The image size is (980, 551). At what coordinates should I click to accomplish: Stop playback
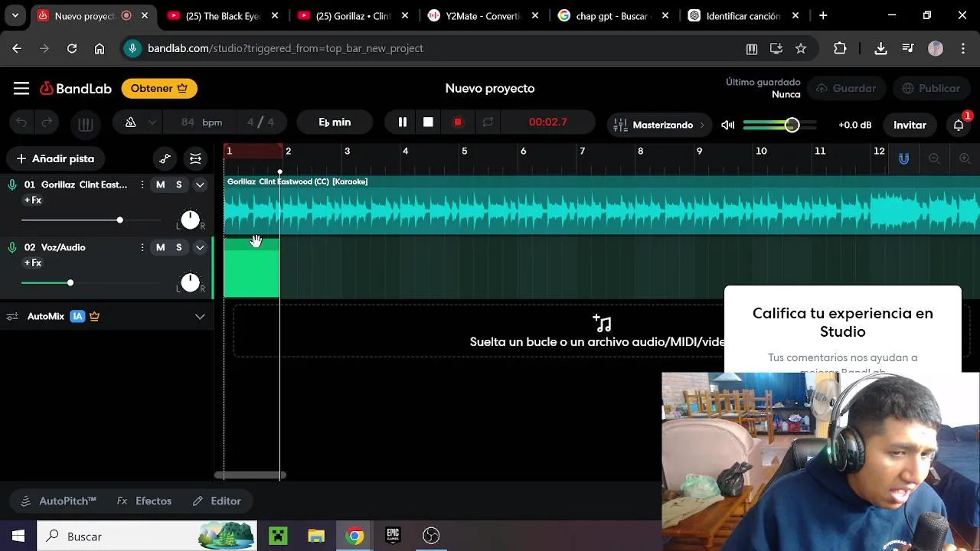point(428,122)
